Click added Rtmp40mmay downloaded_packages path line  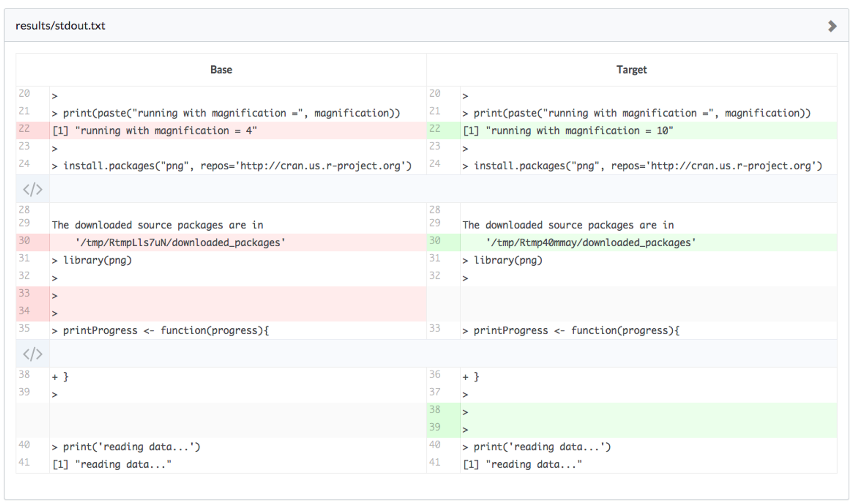[591, 243]
